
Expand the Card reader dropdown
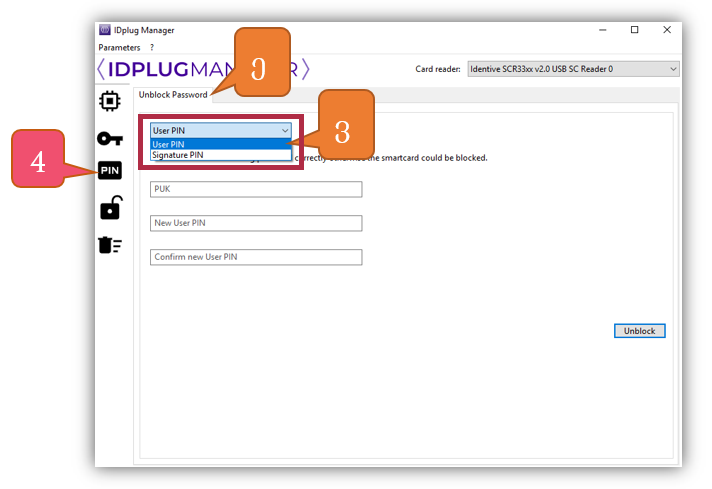click(573, 69)
